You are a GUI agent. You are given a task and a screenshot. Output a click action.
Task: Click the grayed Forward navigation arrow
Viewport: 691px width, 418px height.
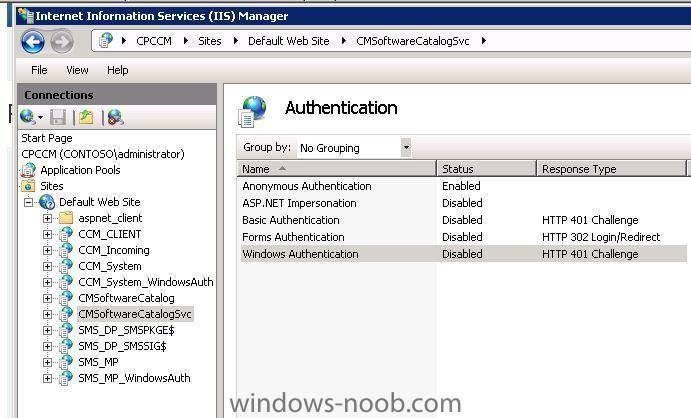pos(62,42)
